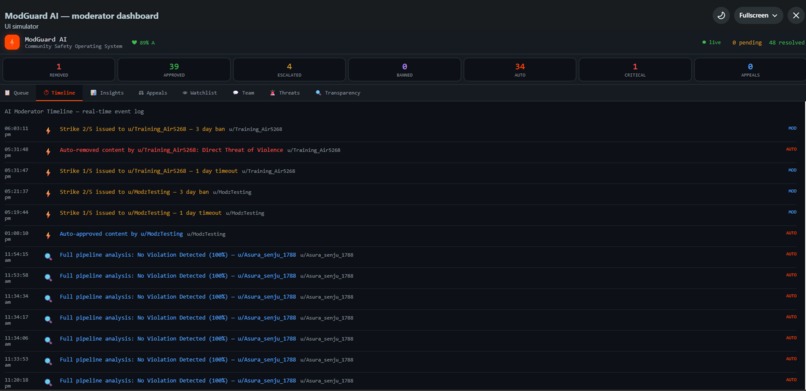Click magnifier icon on 11:34:34 am event
Screen dimensions: 806x391
[48, 299]
